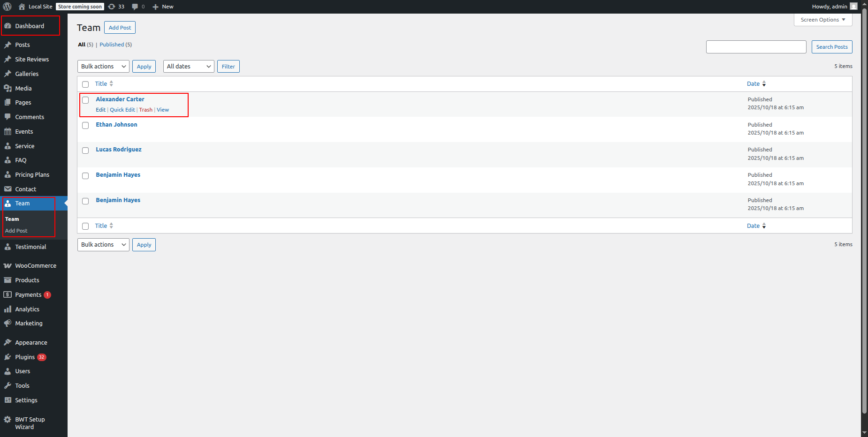This screenshot has height=437, width=868.
Task: Tick the Lucas Rodriguez checkbox
Action: [85, 151]
